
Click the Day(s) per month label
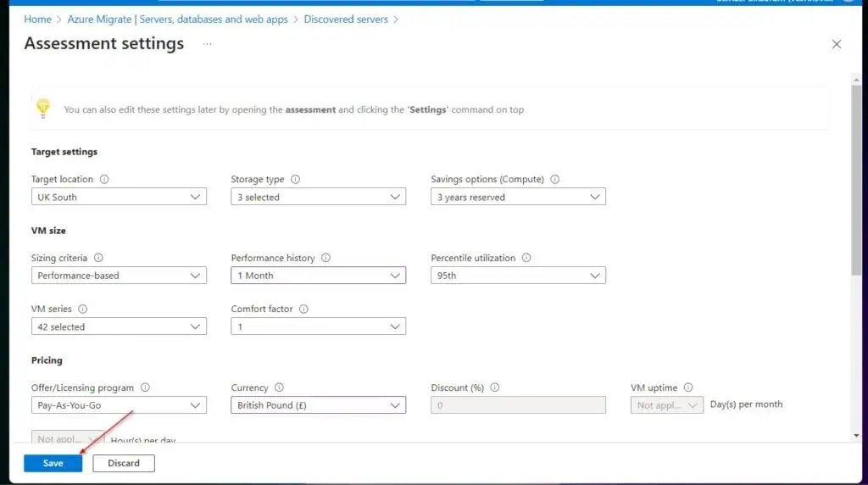coord(746,404)
